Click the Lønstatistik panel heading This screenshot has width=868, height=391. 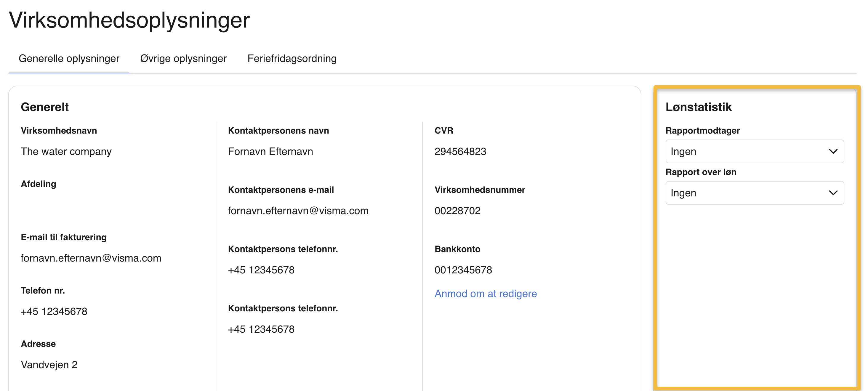pos(698,107)
